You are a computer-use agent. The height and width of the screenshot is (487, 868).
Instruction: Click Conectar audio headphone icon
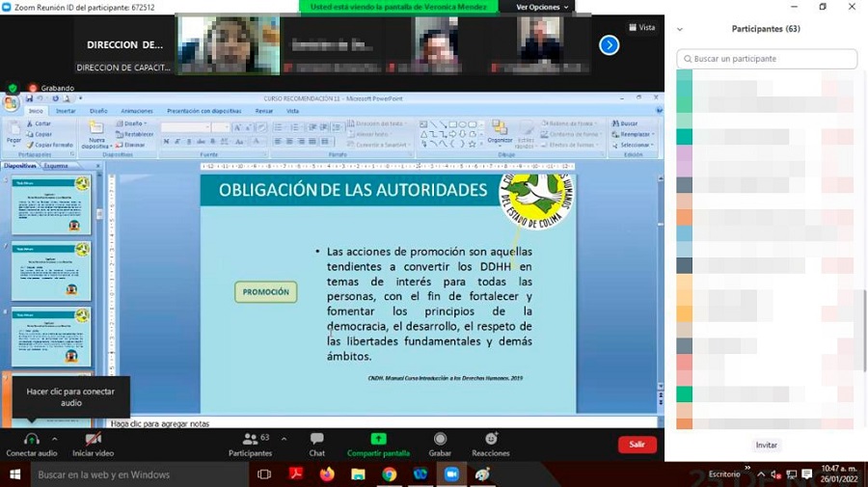tap(32, 440)
